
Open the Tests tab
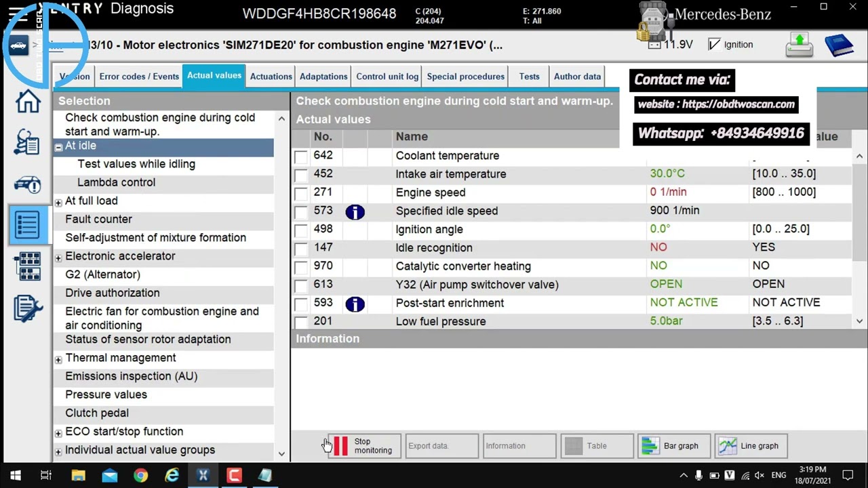click(x=529, y=77)
